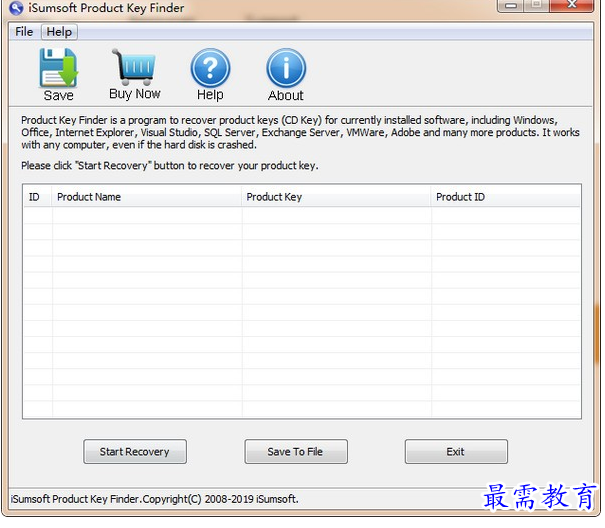The image size is (605, 528).
Task: Click the Exit button
Action: pos(456,452)
